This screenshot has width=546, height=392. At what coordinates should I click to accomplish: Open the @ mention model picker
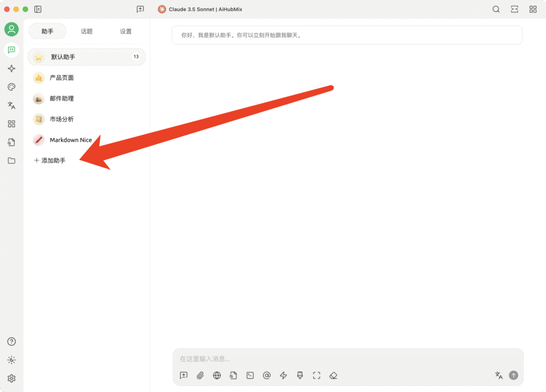pyautogui.click(x=267, y=375)
